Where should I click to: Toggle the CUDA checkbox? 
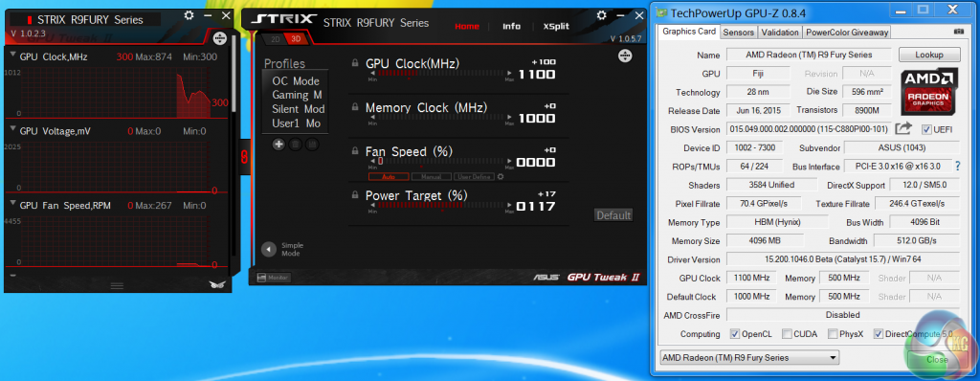pos(787,334)
